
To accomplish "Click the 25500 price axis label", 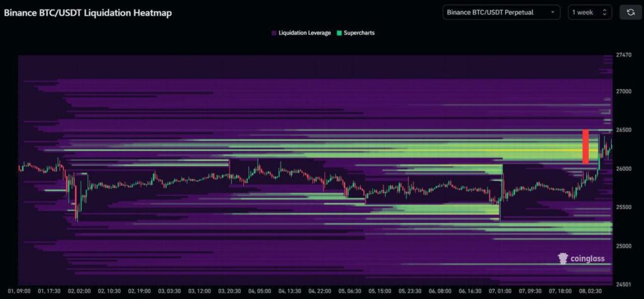I will tap(624, 207).
